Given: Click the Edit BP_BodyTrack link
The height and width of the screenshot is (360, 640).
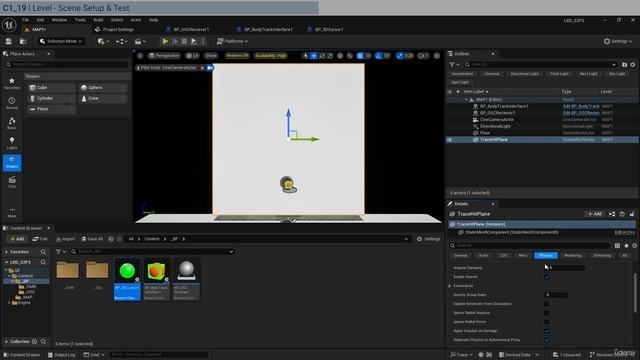Looking at the screenshot, I should click(581, 106).
